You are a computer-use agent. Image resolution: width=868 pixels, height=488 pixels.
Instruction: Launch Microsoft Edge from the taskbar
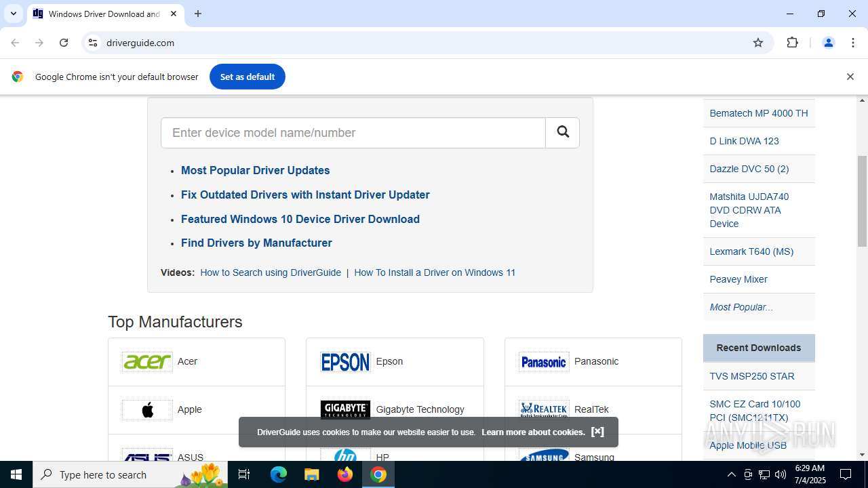coord(279,474)
